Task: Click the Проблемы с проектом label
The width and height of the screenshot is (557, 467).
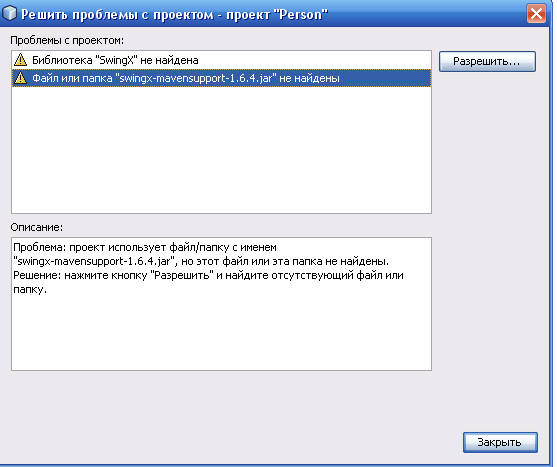Action: click(x=67, y=40)
